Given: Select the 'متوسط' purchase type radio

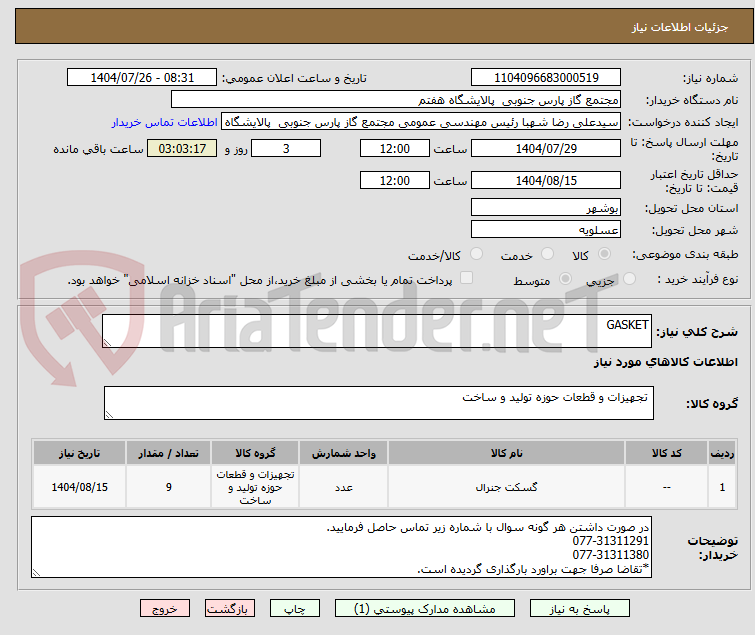Looking at the screenshot, I should pyautogui.click(x=565, y=279).
